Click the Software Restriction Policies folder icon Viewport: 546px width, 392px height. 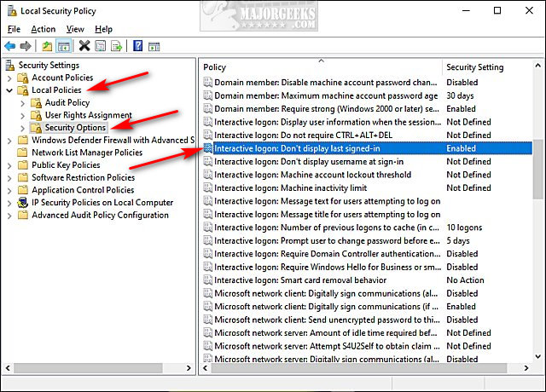(23, 177)
